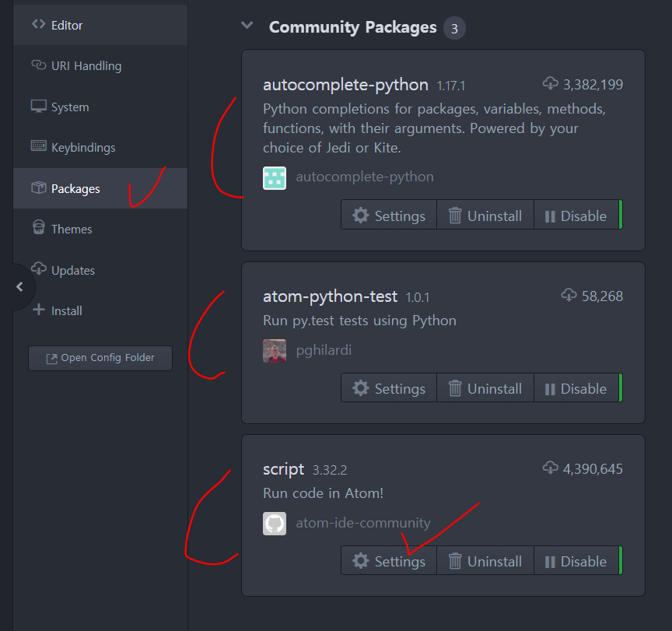Click the Editor code-brackets icon
672x631 pixels.
[x=39, y=24]
